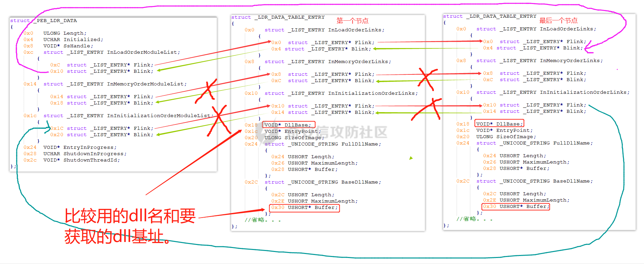
Task: Click the "UCHAR Initialized" field
Action: pos(73,40)
